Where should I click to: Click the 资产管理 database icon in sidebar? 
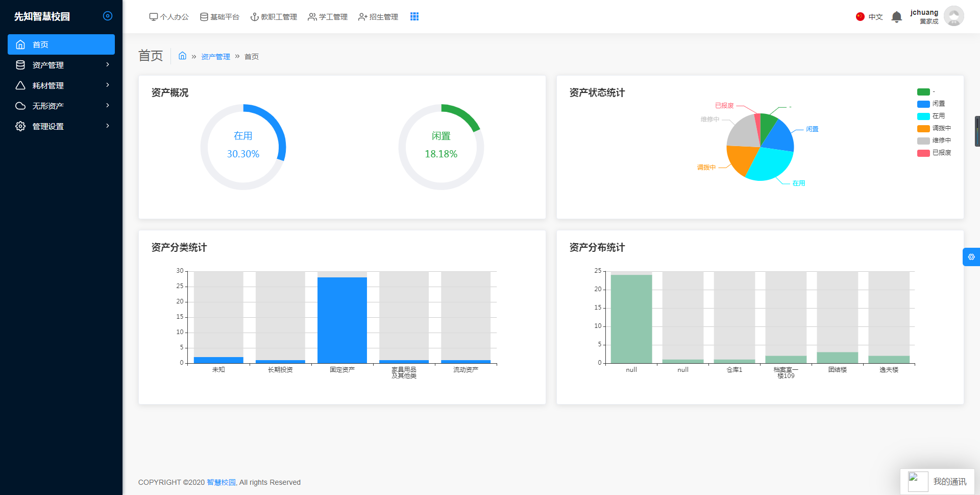(x=20, y=65)
